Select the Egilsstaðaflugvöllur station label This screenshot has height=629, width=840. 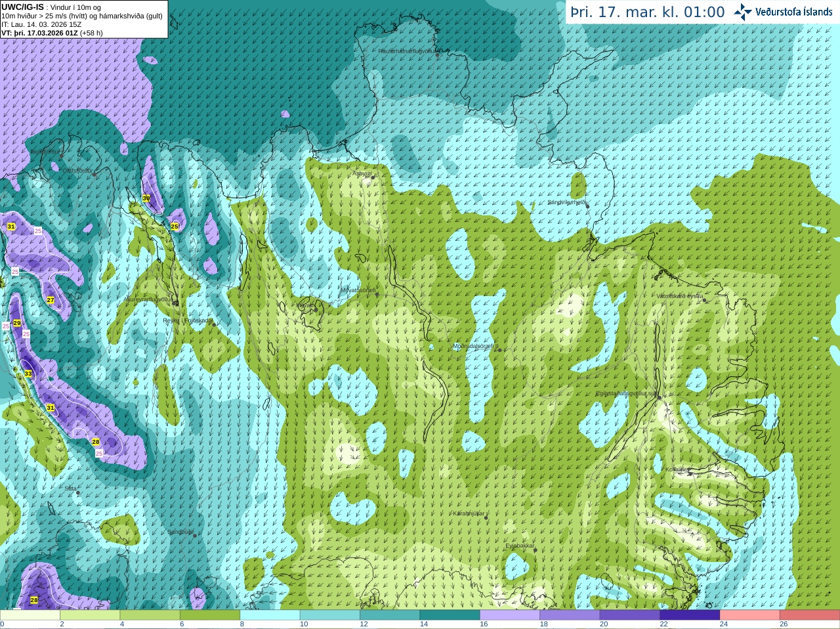click(x=625, y=393)
